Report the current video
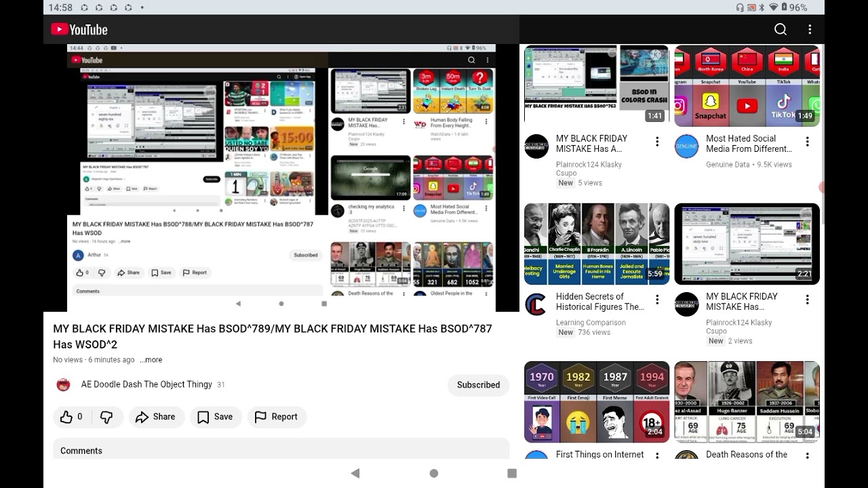 click(277, 417)
